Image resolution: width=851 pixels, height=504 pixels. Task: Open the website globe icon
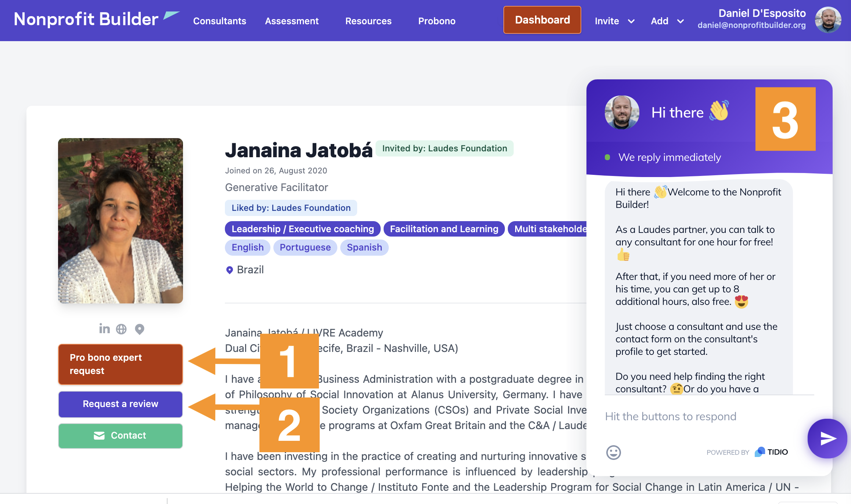click(121, 329)
